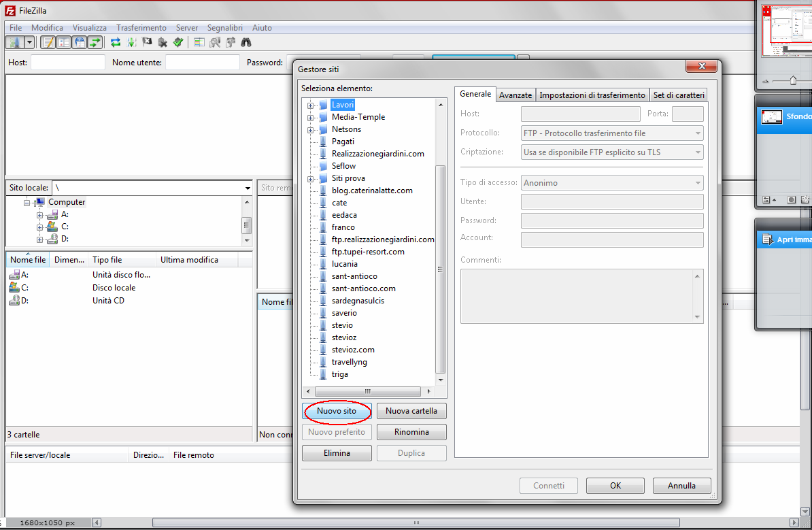812x530 pixels.
Task: Switch to the Avanzate tab
Action: pyautogui.click(x=515, y=95)
